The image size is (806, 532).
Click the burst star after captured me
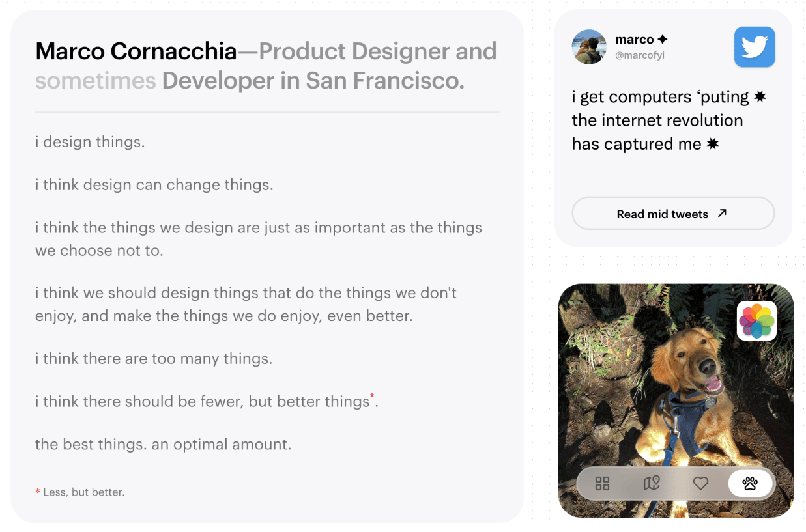[x=713, y=144]
